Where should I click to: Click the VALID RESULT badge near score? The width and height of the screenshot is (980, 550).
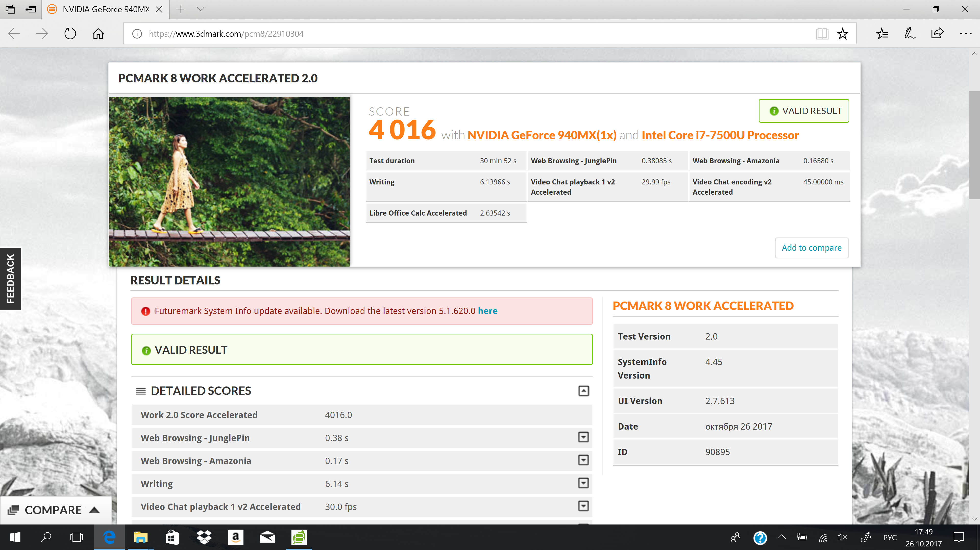(x=803, y=111)
